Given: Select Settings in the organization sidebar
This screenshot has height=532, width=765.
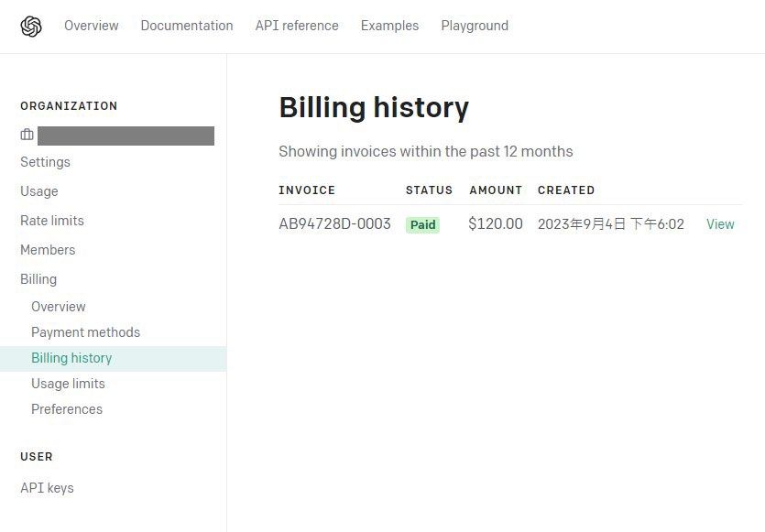Looking at the screenshot, I should tap(45, 162).
